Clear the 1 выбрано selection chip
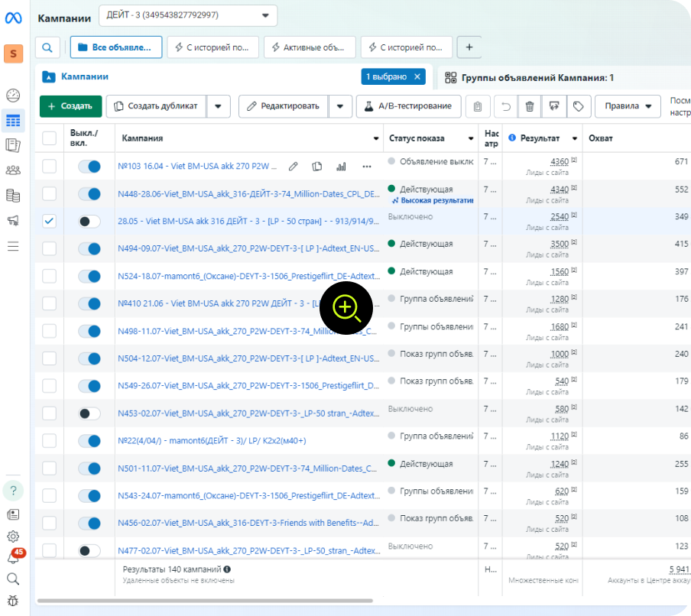This screenshot has height=616, width=691. tap(417, 76)
